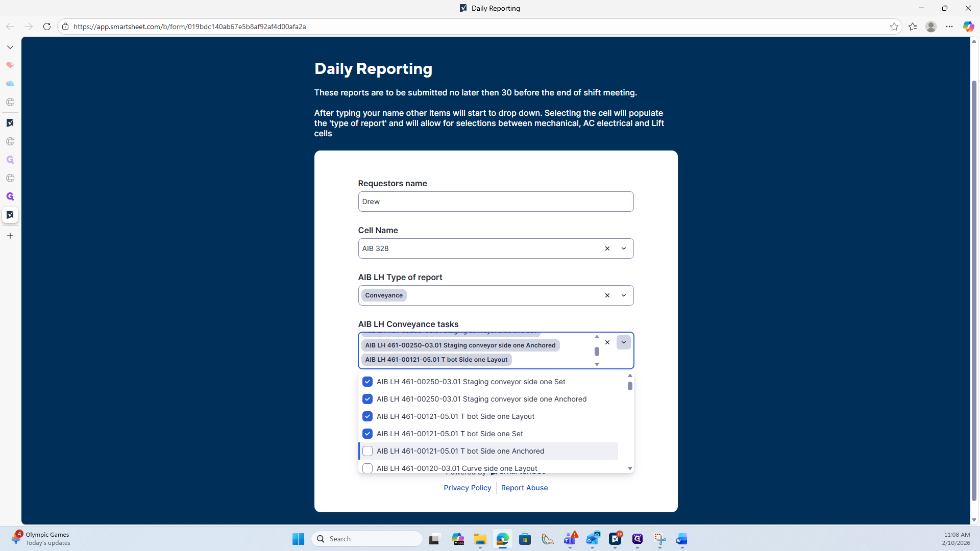Screen dimensions: 980x551
Task: Click the task options list scrollbar
Action: point(630,386)
